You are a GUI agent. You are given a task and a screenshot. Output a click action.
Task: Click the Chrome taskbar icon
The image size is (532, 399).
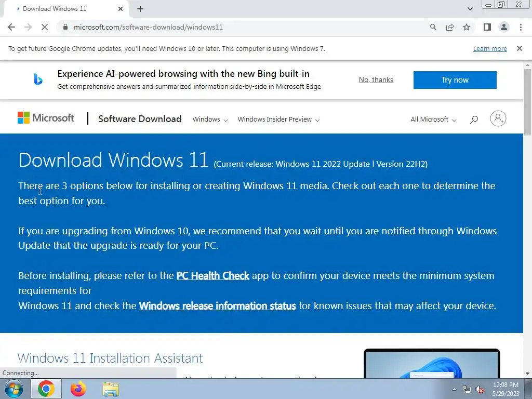coord(46,389)
